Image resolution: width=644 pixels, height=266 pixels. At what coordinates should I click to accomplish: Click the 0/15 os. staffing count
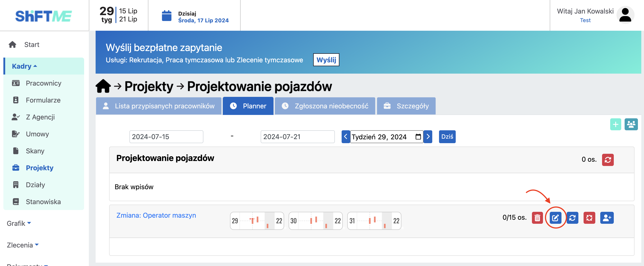pos(515,217)
